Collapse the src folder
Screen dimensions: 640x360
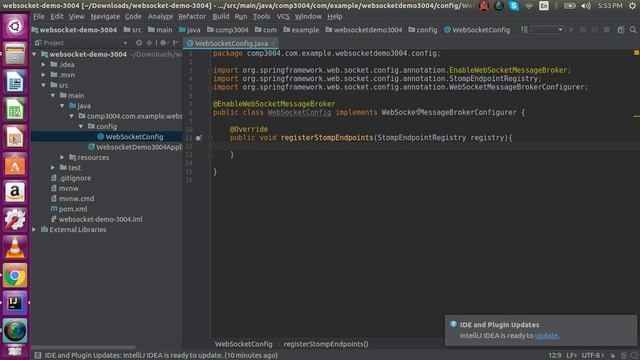[44, 85]
